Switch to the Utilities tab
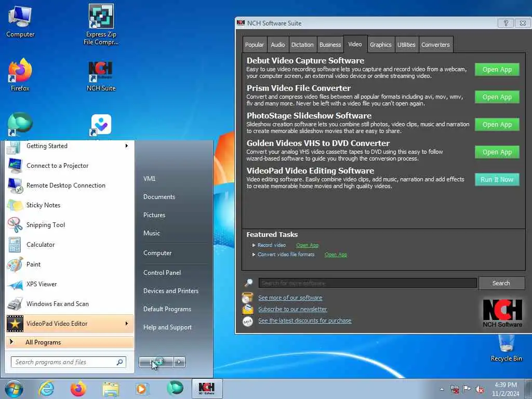532x399 pixels. click(406, 45)
